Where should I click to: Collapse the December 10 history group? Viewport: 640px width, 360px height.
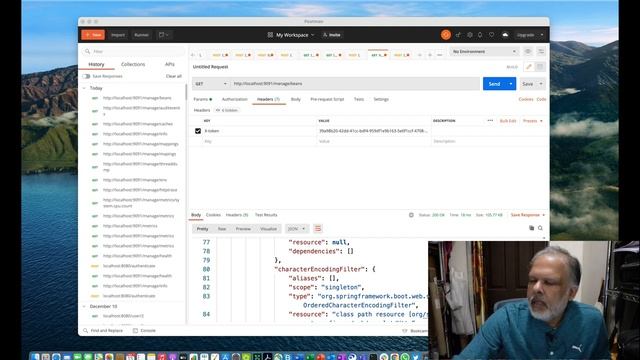click(84, 306)
